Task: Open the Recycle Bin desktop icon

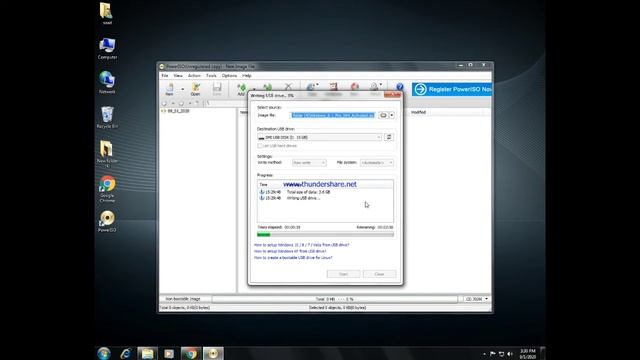Action: click(107, 118)
